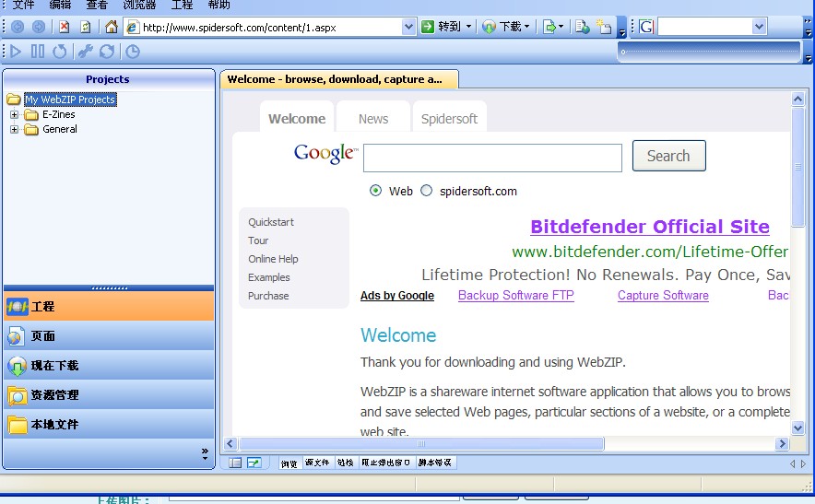Click the browser Forward arrow icon
The image size is (815, 504).
pos(39,27)
